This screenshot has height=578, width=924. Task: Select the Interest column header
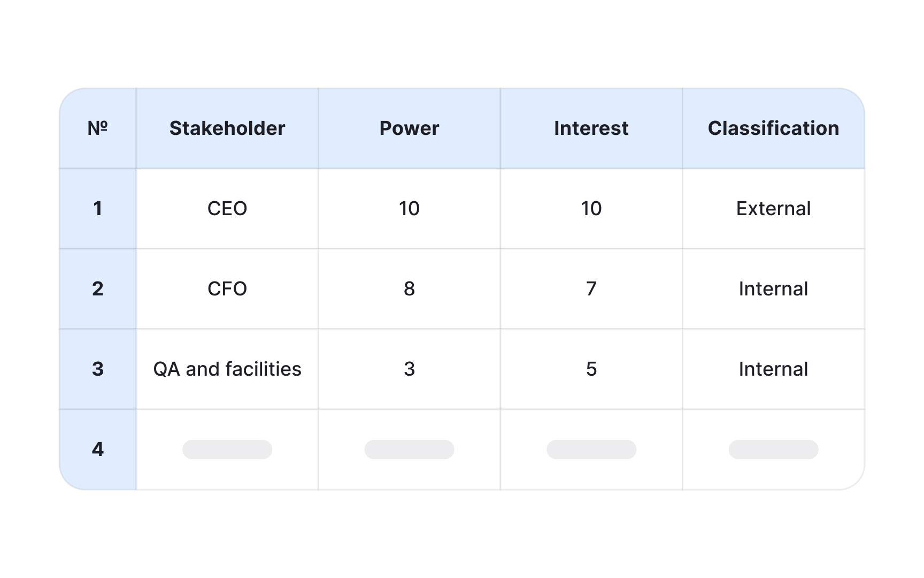click(591, 128)
